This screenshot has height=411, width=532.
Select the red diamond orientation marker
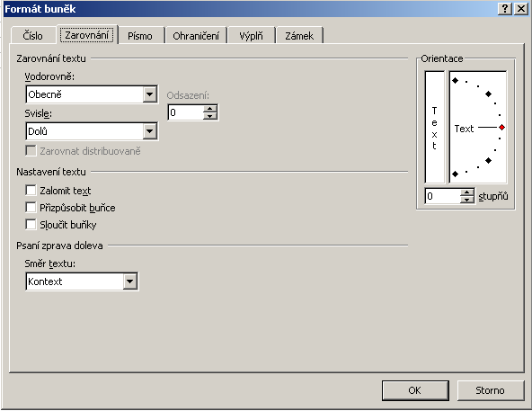tap(501, 128)
